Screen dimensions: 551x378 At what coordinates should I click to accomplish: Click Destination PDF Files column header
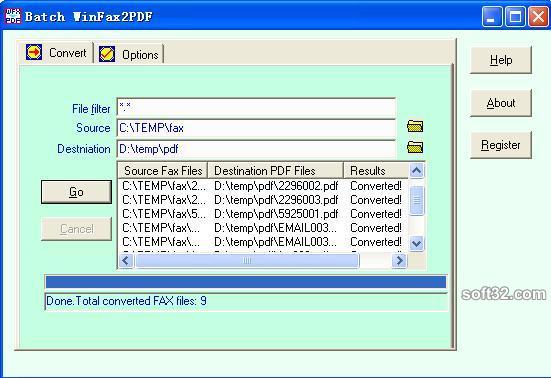(x=276, y=171)
